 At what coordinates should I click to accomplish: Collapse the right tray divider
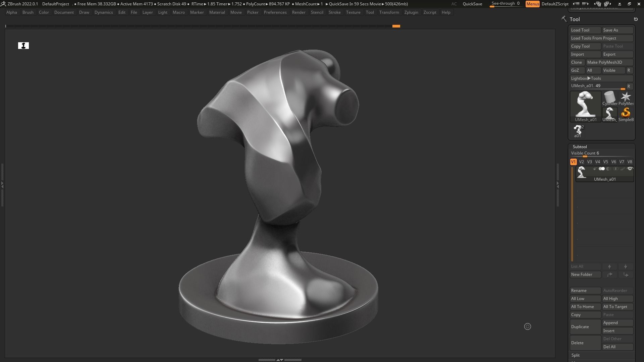(x=557, y=185)
